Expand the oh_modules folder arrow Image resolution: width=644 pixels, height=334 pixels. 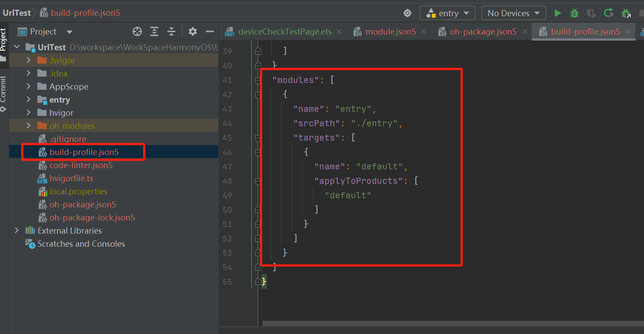coord(28,126)
